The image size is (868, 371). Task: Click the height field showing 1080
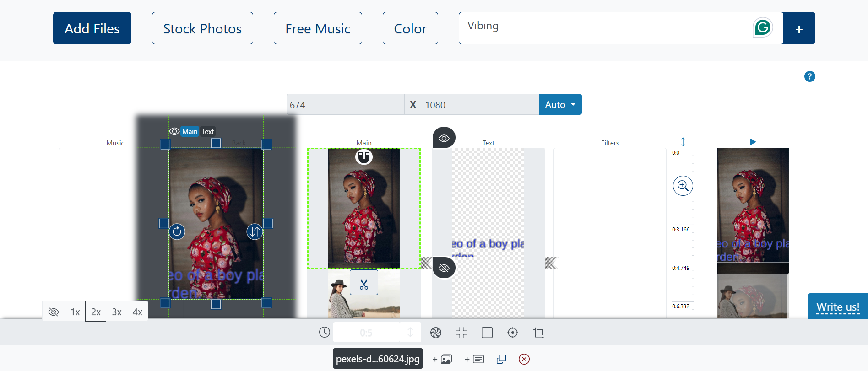click(480, 104)
